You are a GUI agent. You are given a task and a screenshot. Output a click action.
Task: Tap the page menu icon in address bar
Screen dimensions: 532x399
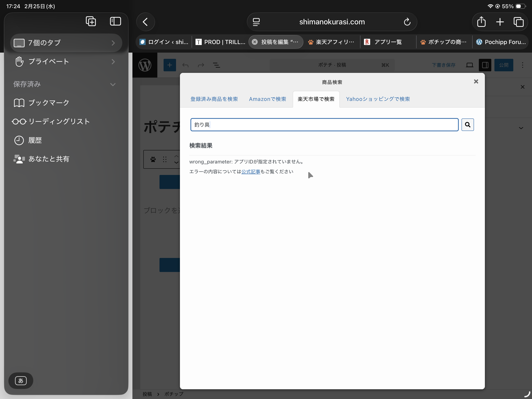tap(256, 22)
